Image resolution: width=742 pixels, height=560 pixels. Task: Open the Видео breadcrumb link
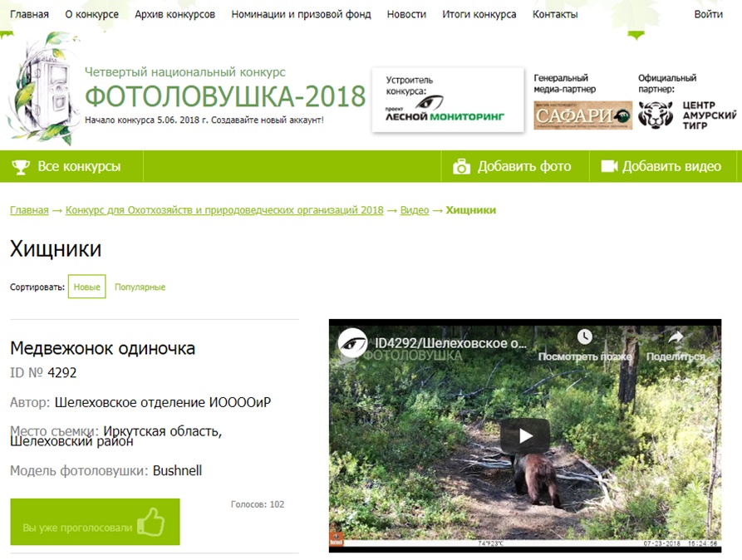415,210
